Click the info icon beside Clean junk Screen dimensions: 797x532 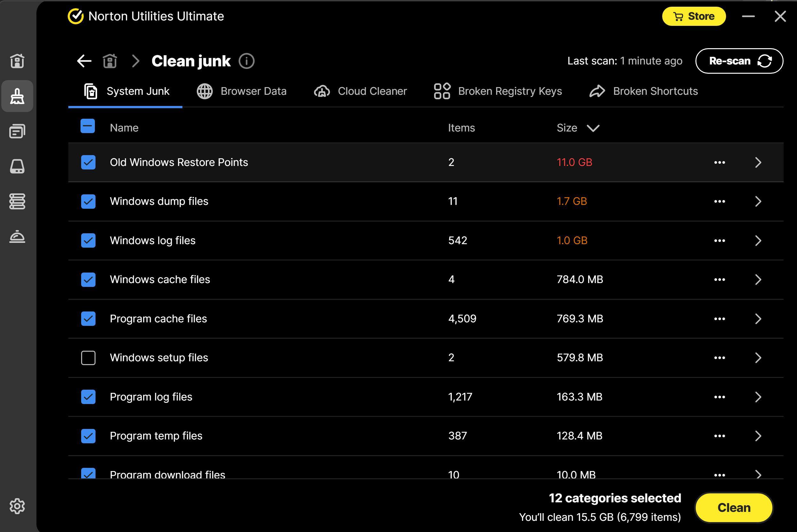click(x=246, y=61)
